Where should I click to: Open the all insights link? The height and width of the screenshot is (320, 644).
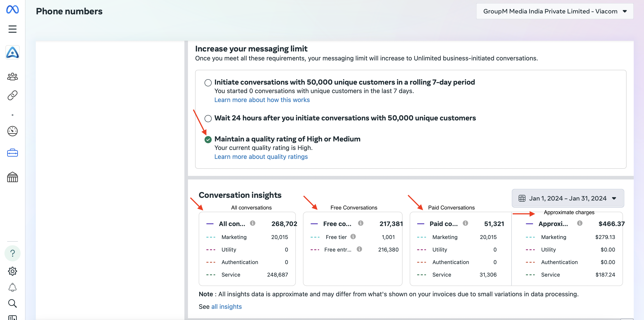pos(226,307)
